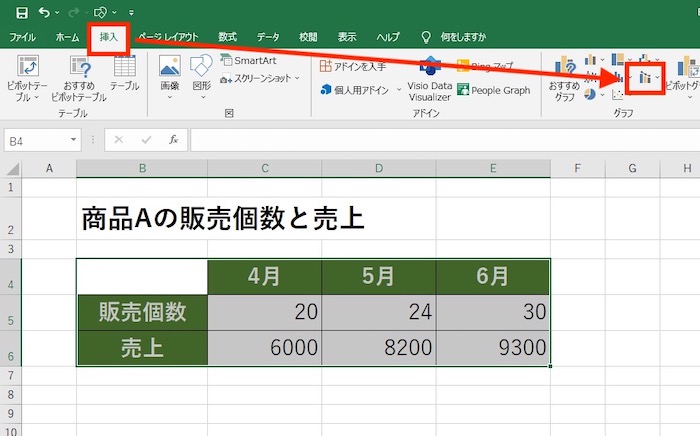Click the cell containing 20
This screenshot has width=700, height=436.
coord(264,312)
